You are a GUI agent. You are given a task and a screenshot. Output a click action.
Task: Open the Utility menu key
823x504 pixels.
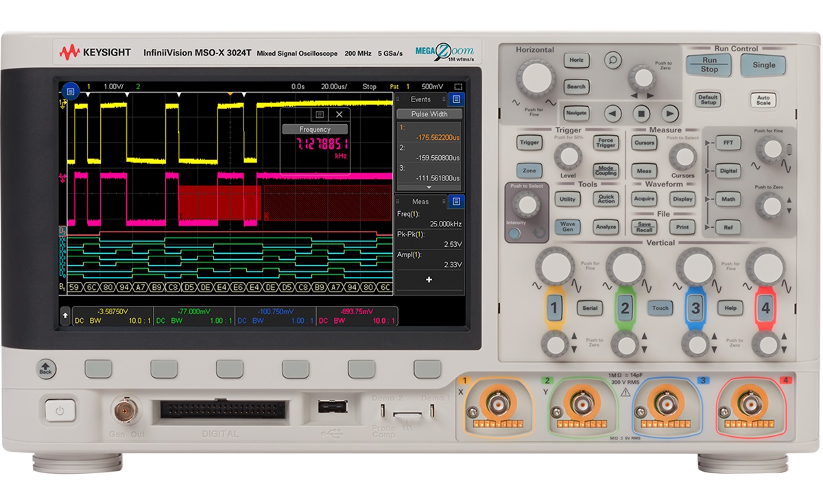(567, 199)
